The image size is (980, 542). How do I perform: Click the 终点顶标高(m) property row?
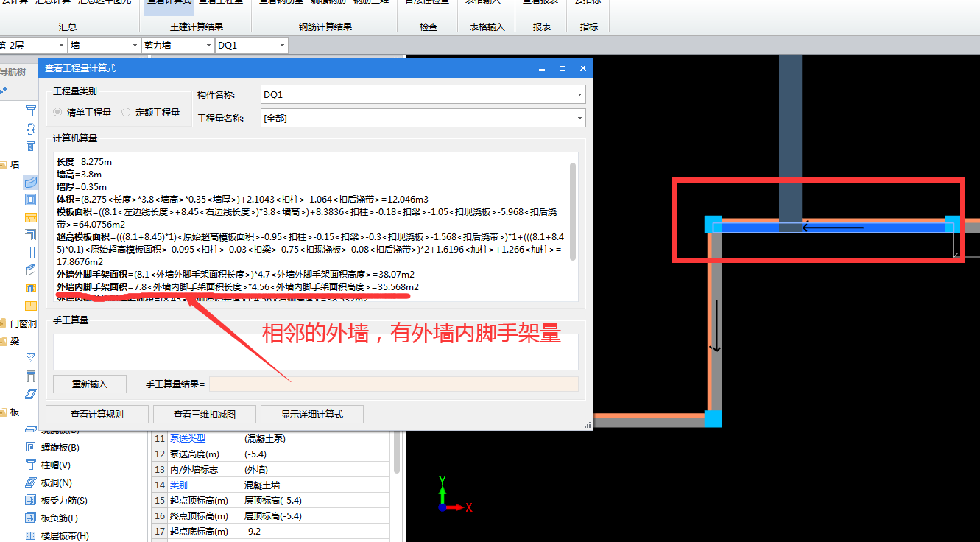pyautogui.click(x=271, y=515)
